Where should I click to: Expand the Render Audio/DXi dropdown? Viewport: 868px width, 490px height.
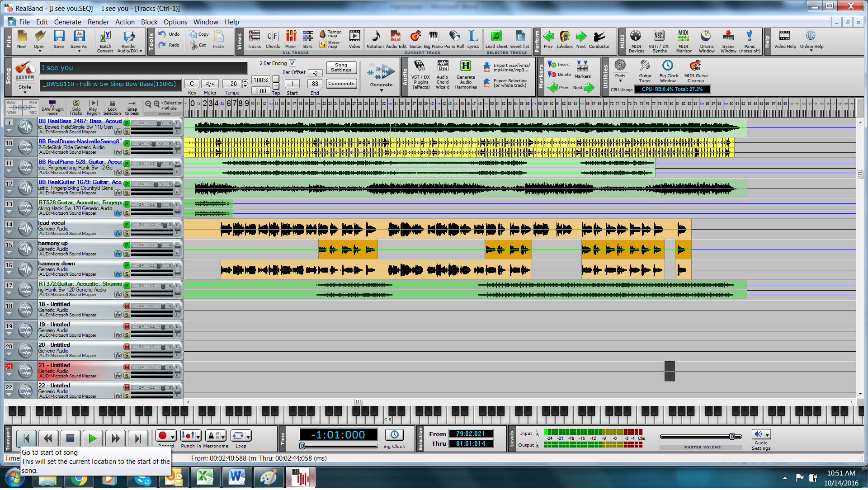click(141, 51)
